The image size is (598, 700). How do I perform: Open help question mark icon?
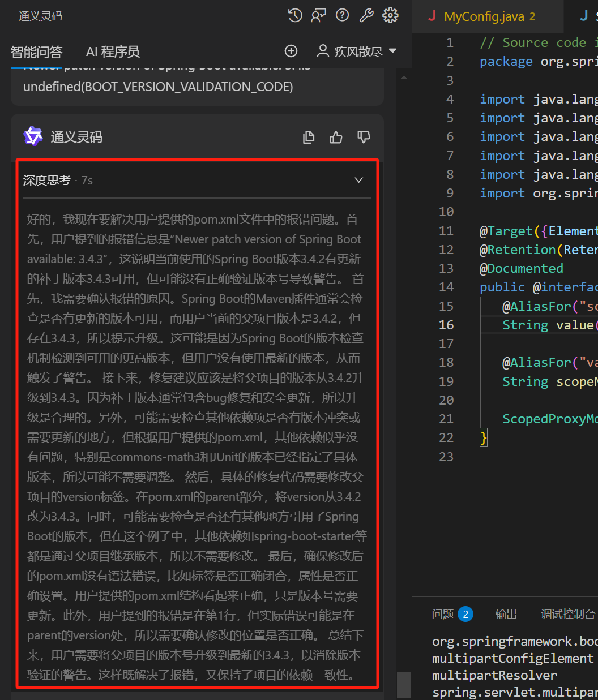(343, 15)
